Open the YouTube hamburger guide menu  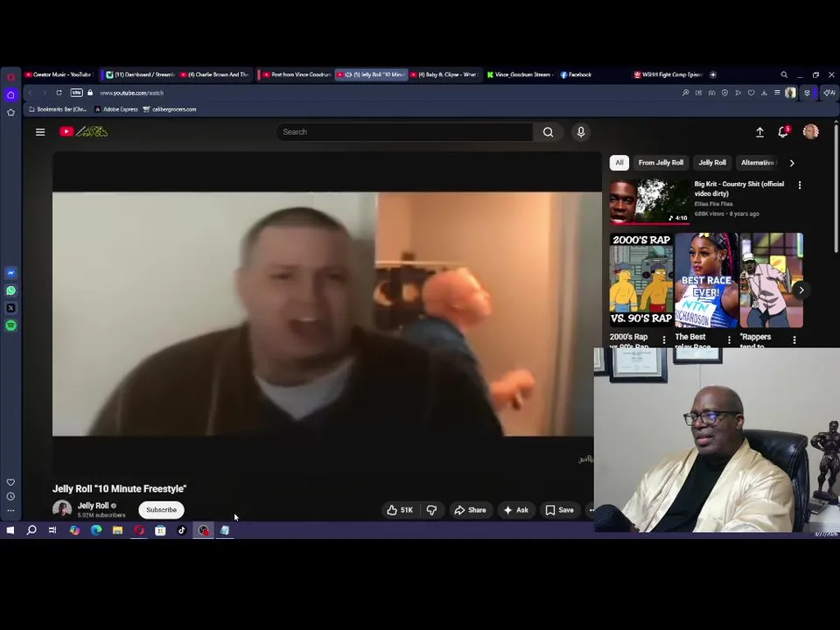(40, 132)
